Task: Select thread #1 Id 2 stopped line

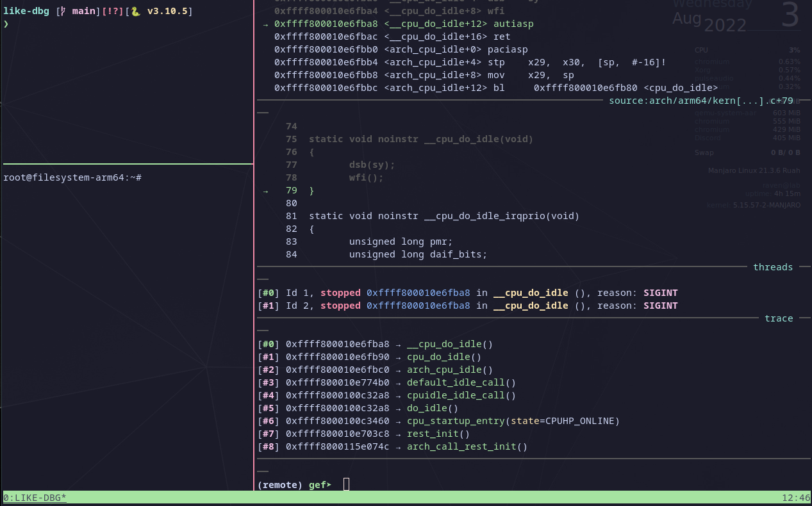Action: coord(468,306)
